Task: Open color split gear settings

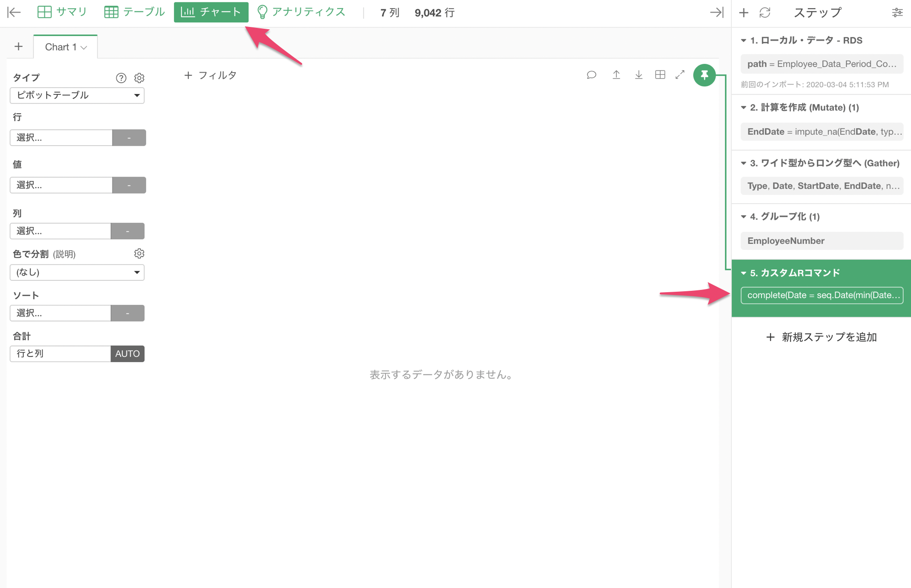Action: 139,254
